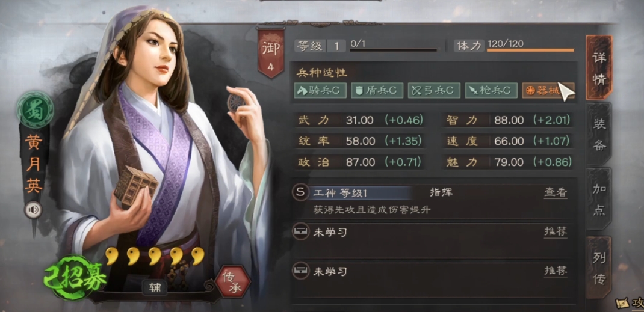
Task: Click 推荐 for the second unlearned skill
Action: pos(556,271)
